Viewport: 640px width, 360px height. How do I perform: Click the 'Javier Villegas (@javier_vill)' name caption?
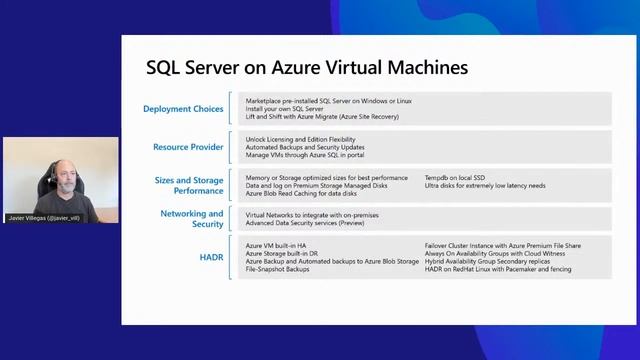[44, 218]
